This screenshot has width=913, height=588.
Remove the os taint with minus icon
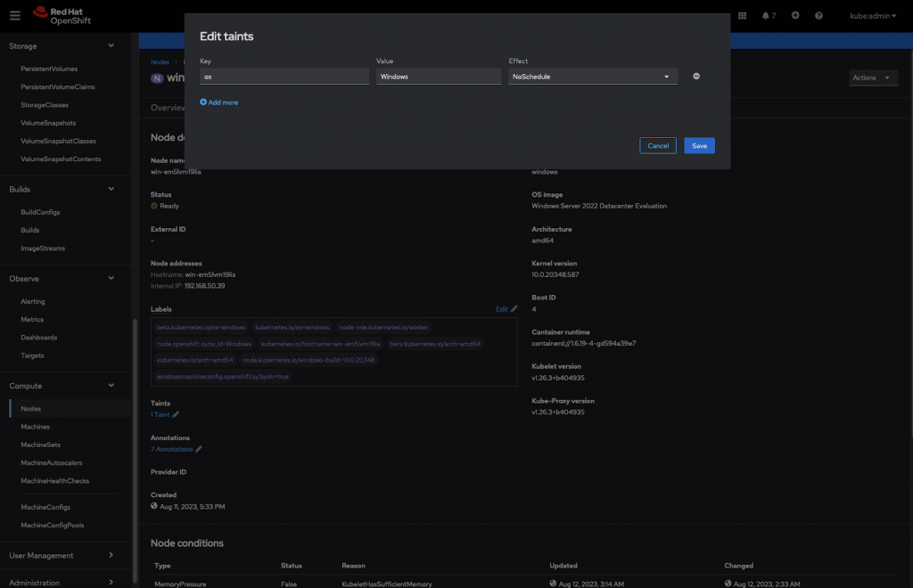[x=696, y=77]
